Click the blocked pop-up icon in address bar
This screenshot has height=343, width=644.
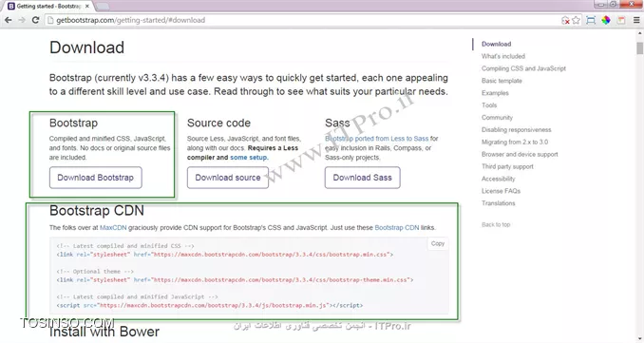point(565,20)
